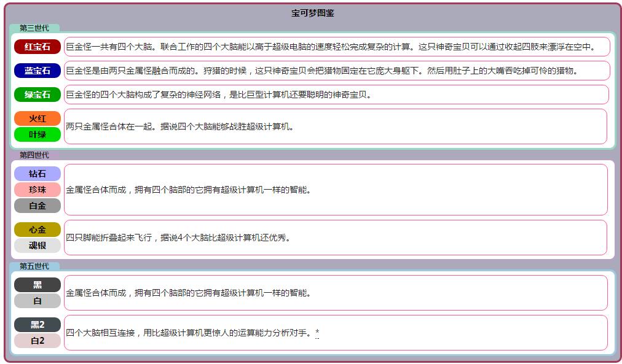
Task: Click the asterisk footnote after 分析对手
Action: click(x=317, y=332)
